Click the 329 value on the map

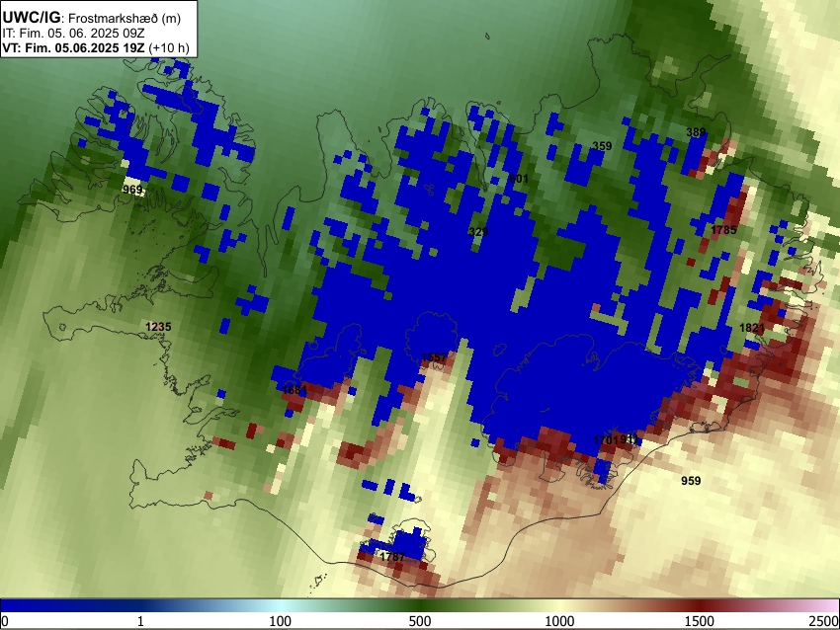[x=478, y=232]
